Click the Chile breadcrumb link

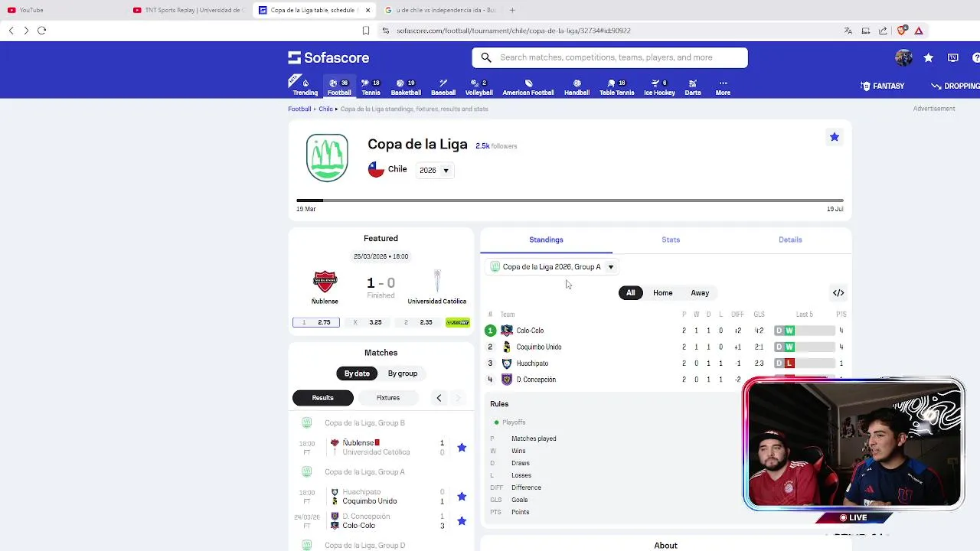coord(325,109)
